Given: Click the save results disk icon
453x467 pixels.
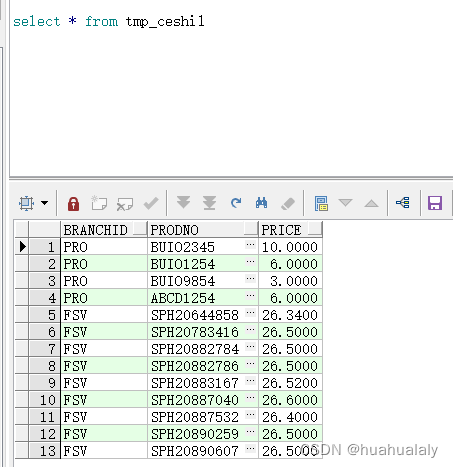Looking at the screenshot, I should tap(435, 203).
